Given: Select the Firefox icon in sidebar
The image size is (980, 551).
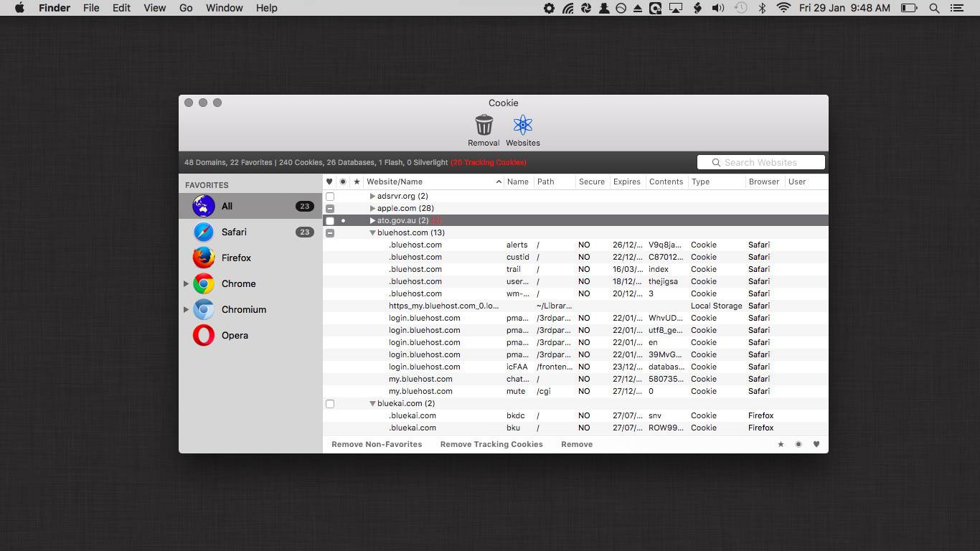Looking at the screenshot, I should coord(204,258).
